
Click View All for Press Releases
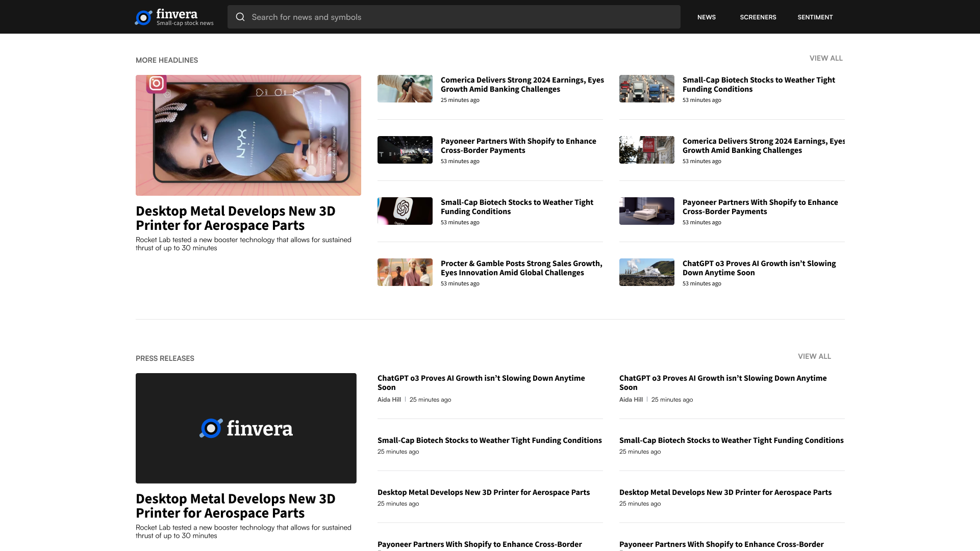pos(814,356)
